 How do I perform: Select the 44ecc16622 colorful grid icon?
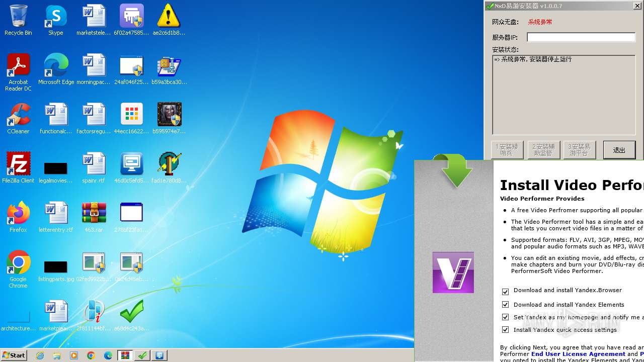pos(131,119)
